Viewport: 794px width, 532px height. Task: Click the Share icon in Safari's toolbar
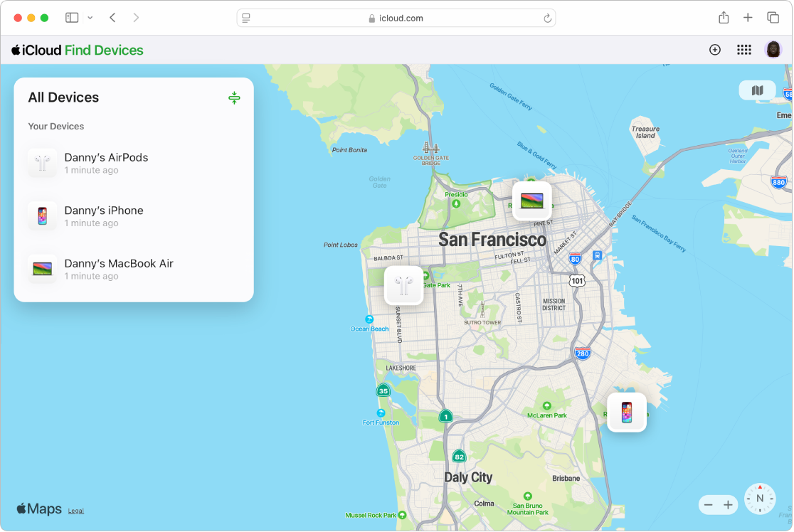coord(724,17)
